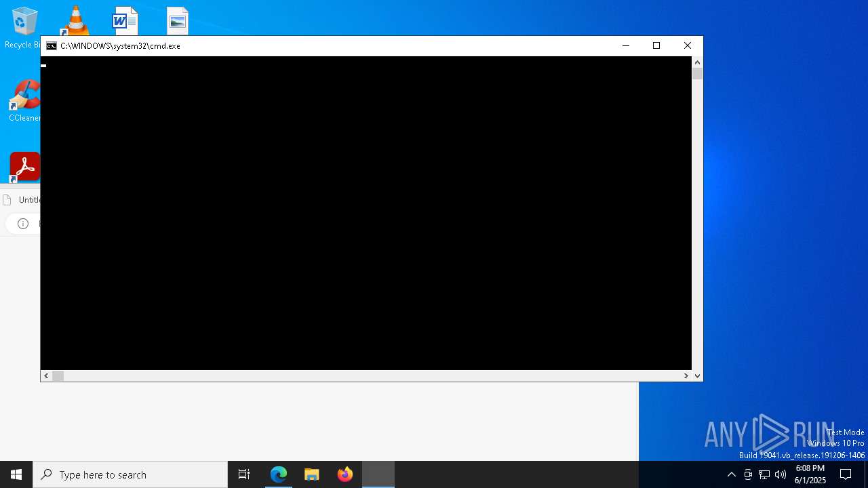Open the Adobe Acrobat desktop shortcut
Viewport: 868px width, 488px height.
coord(24,167)
